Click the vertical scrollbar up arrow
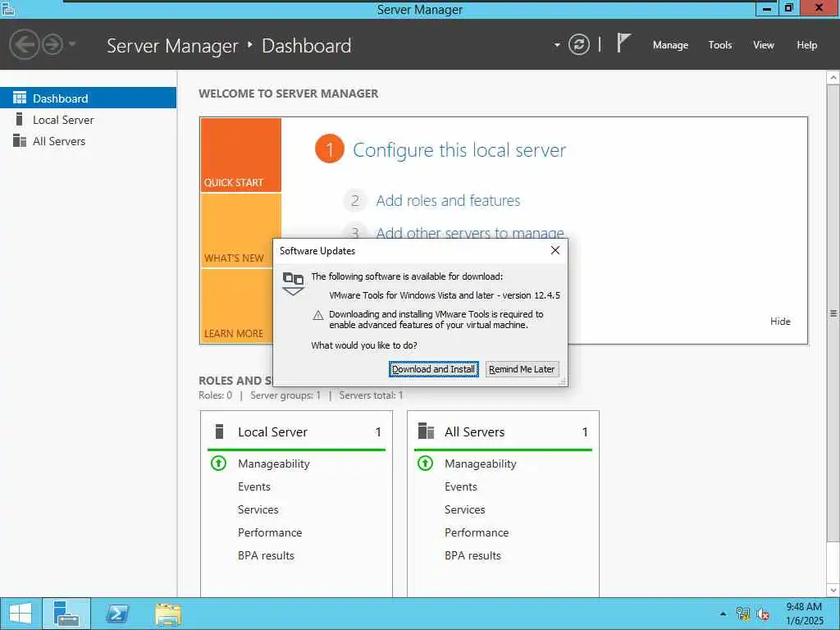 pos(833,78)
